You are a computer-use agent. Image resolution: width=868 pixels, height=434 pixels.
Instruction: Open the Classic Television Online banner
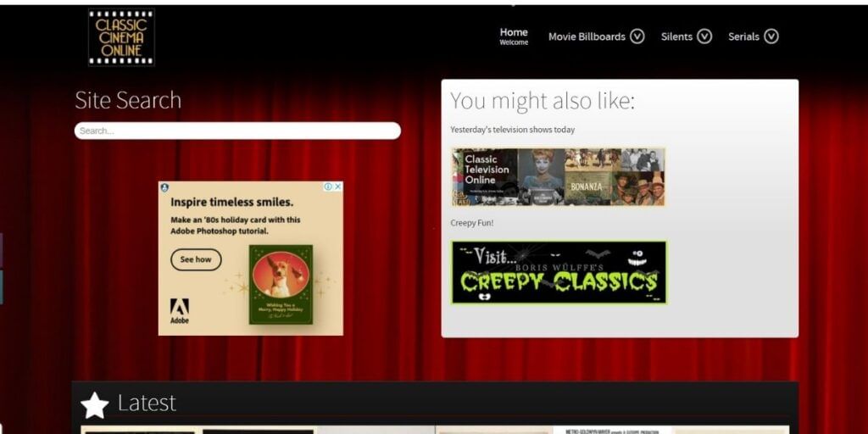[x=559, y=177]
